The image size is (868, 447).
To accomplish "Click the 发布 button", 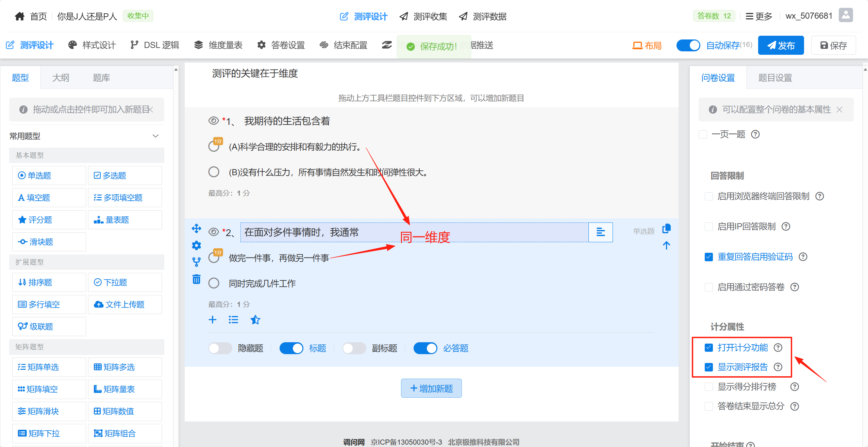I will coord(781,45).
